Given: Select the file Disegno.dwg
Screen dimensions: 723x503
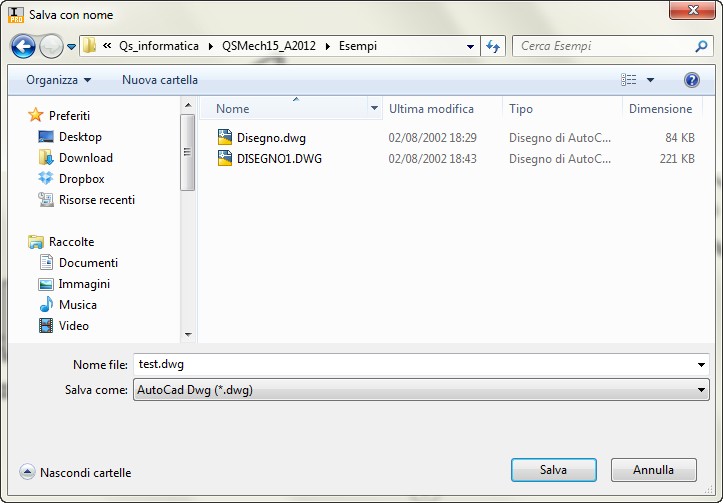Looking at the screenshot, I should click(271, 138).
